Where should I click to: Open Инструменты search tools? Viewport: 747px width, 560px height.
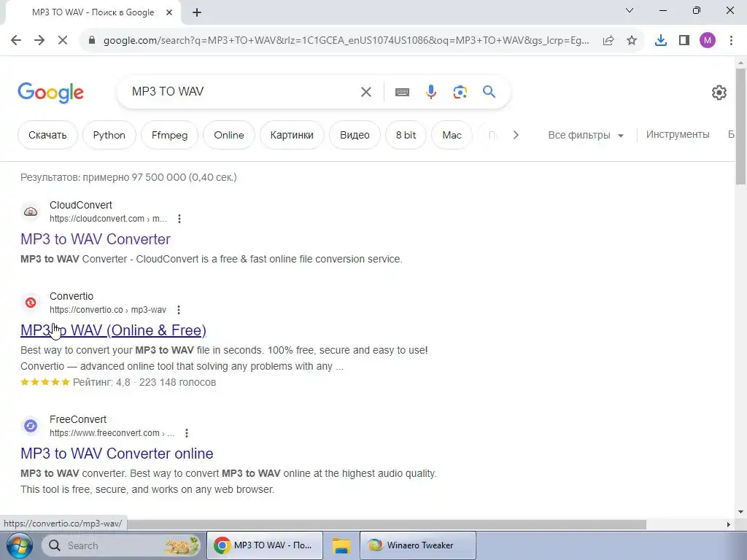(x=678, y=135)
